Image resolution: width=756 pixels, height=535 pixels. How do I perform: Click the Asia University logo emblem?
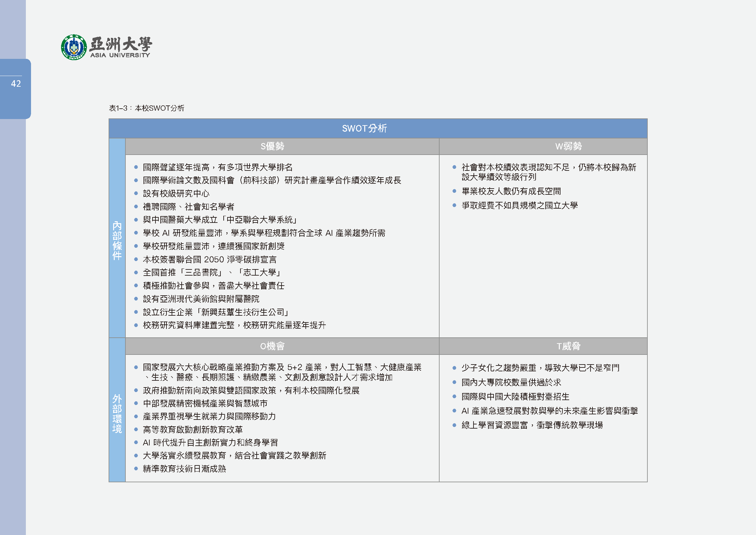(x=74, y=48)
